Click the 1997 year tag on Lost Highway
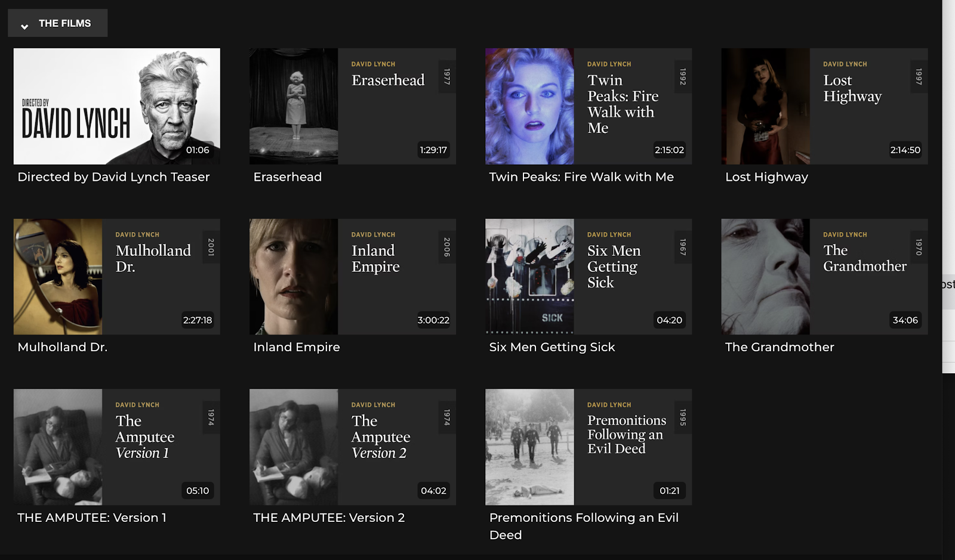This screenshot has height=560, width=955. click(919, 76)
